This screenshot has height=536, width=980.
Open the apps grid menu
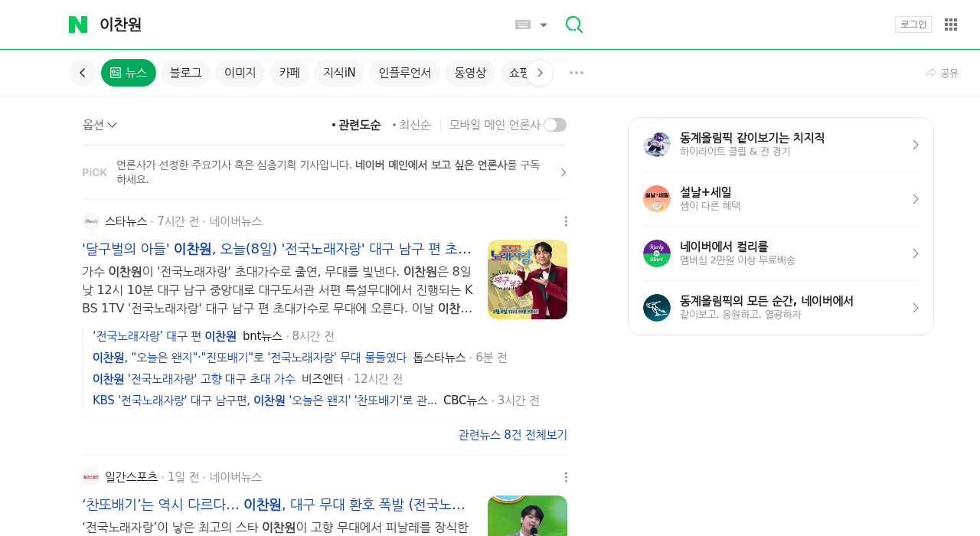coord(950,24)
